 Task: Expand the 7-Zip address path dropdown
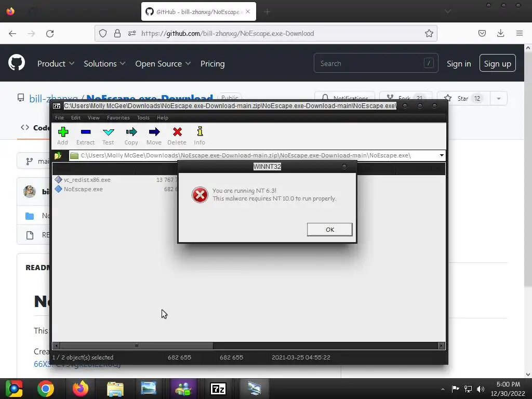pyautogui.click(x=442, y=155)
